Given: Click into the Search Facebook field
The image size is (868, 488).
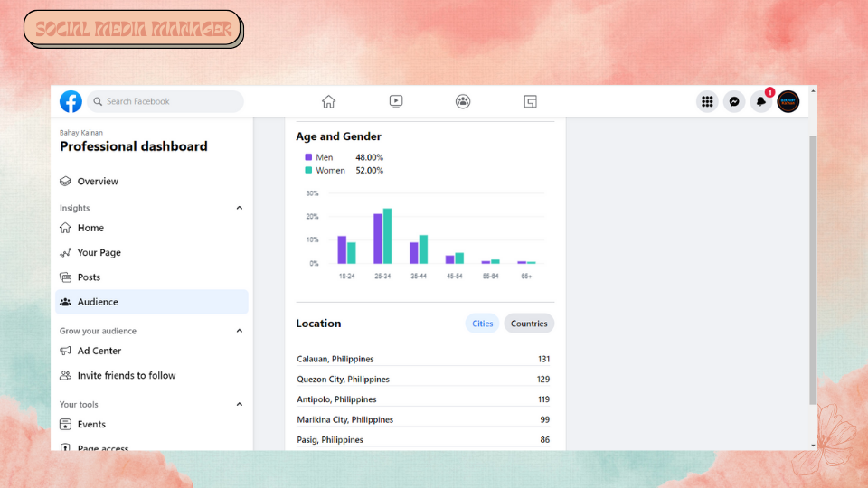Looking at the screenshot, I should 165,101.
